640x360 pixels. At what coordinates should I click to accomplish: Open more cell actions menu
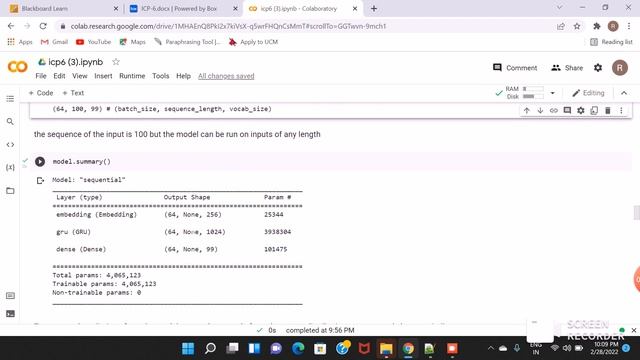(x=621, y=110)
